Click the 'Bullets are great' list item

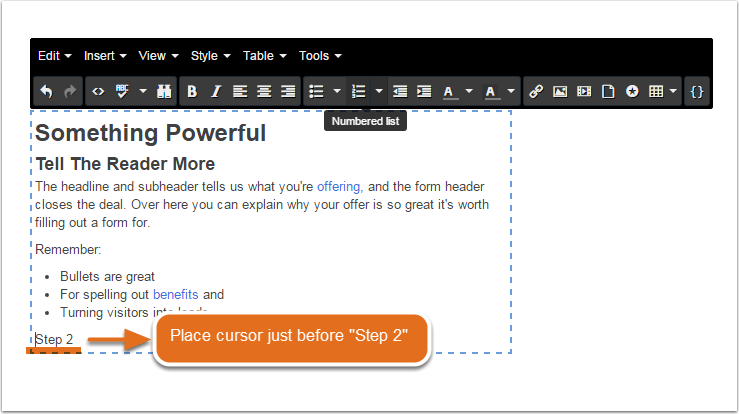[107, 277]
